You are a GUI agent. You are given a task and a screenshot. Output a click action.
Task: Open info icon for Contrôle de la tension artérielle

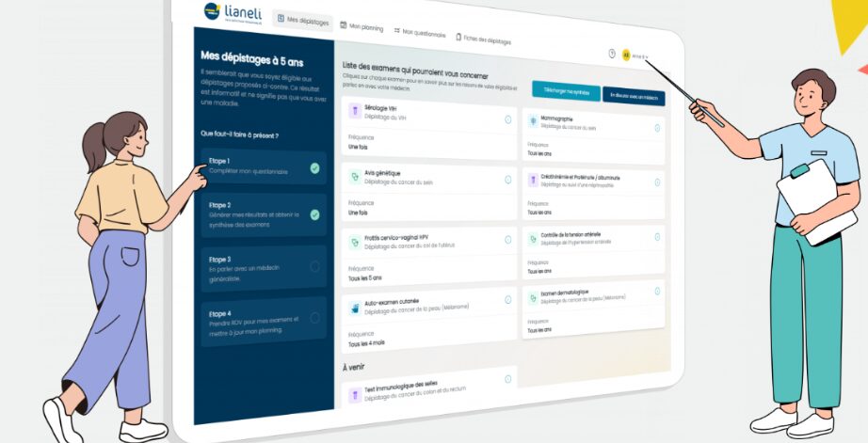click(657, 237)
